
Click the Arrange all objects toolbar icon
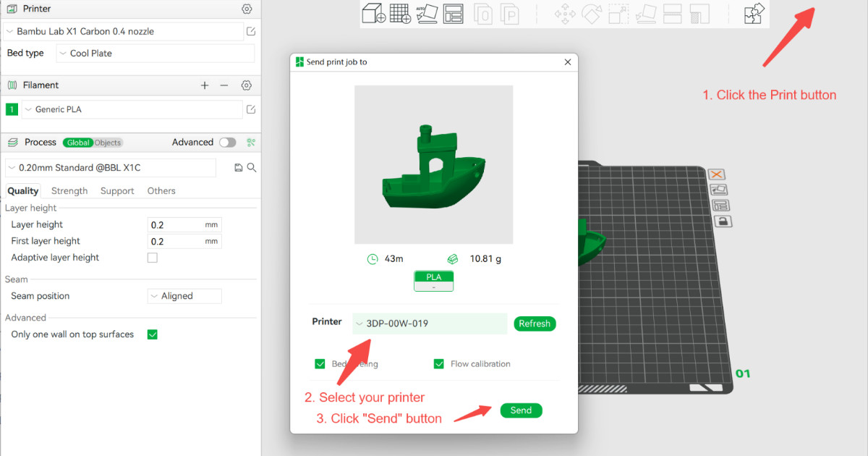[x=454, y=13]
